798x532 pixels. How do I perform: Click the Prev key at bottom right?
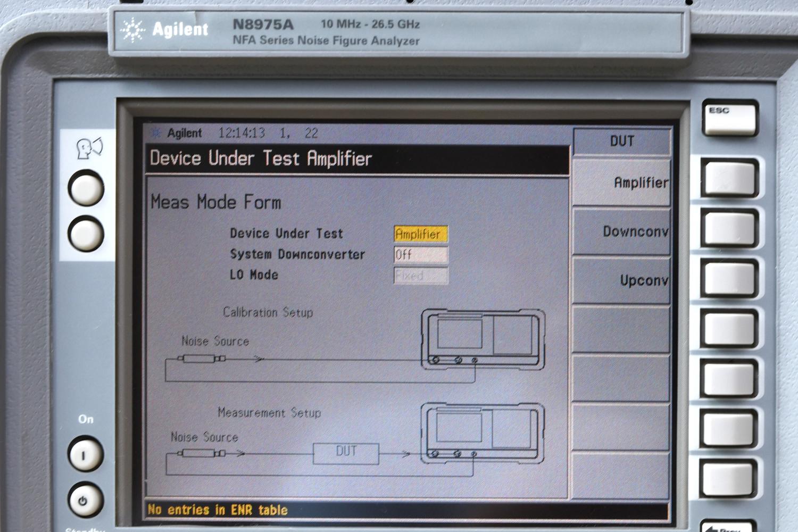(x=728, y=526)
